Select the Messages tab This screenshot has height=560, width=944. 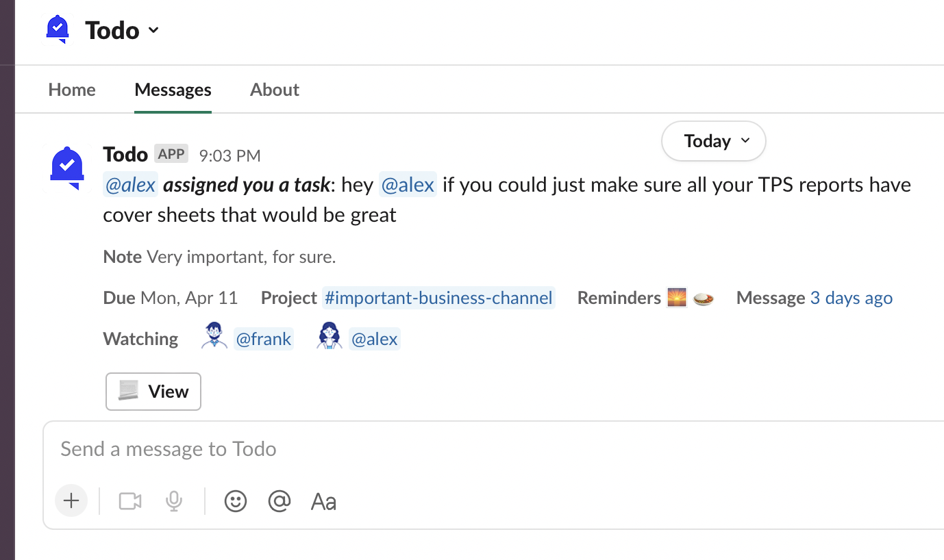tap(173, 90)
